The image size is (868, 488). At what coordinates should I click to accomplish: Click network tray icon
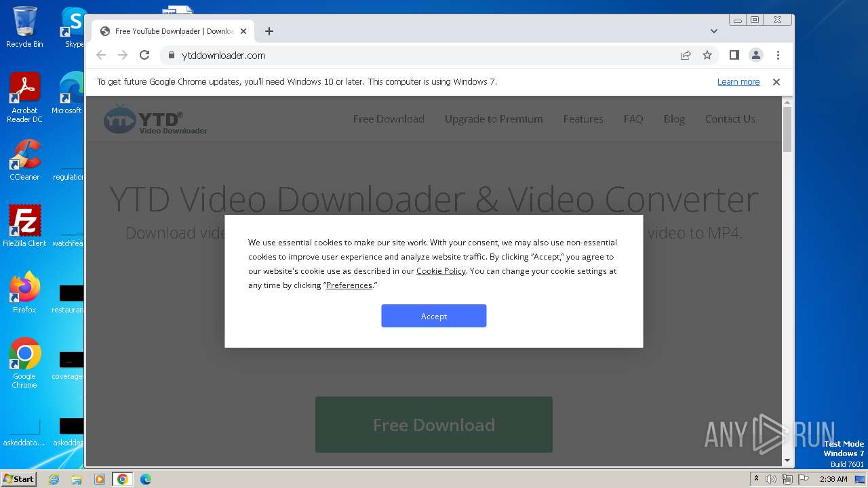pyautogui.click(x=787, y=479)
